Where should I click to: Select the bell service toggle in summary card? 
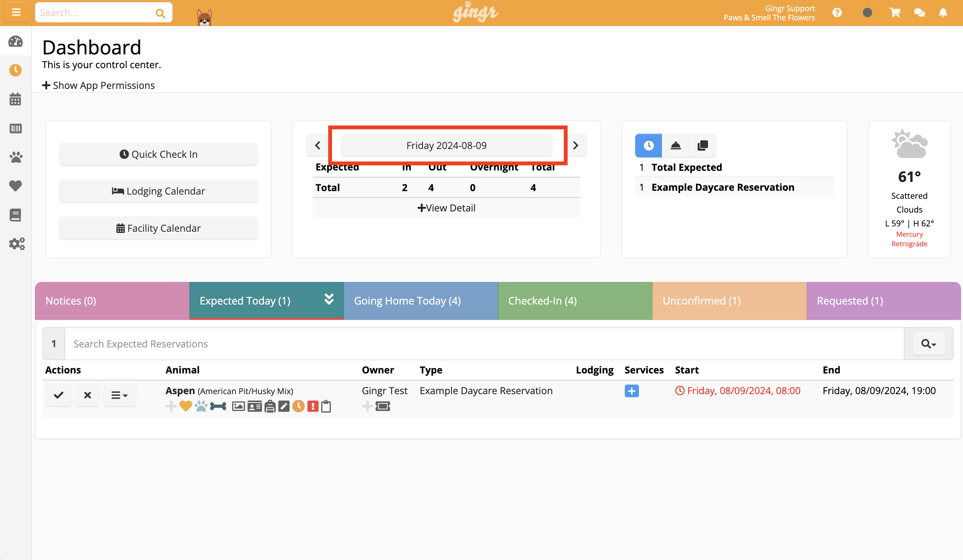(675, 146)
